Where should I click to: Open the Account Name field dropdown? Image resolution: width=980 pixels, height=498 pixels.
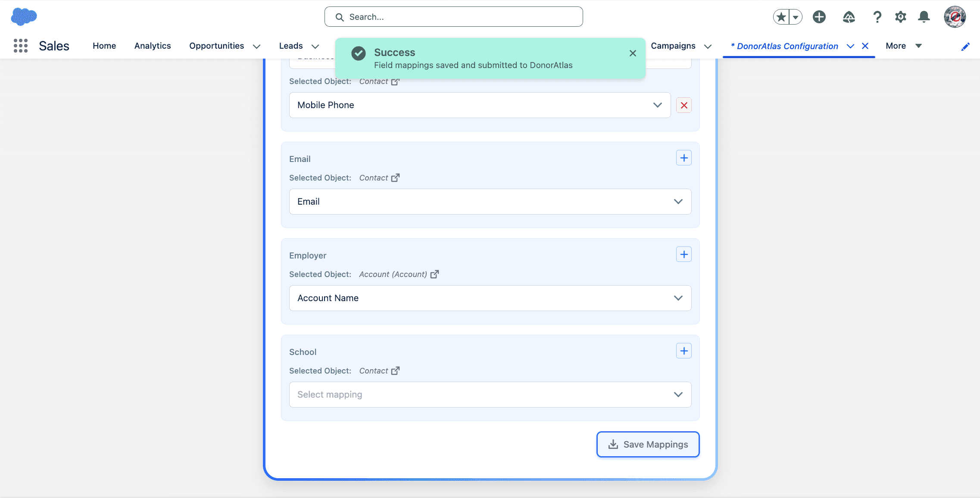(x=489, y=298)
